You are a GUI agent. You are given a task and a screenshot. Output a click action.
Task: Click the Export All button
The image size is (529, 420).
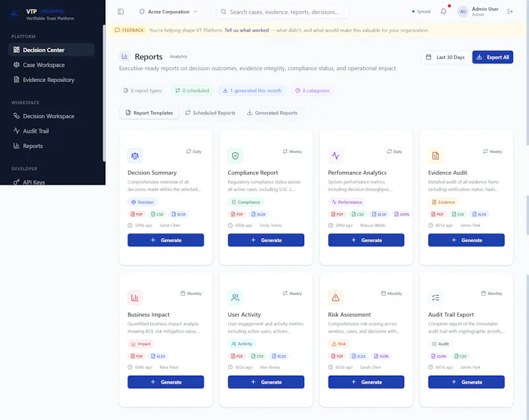pyautogui.click(x=493, y=57)
